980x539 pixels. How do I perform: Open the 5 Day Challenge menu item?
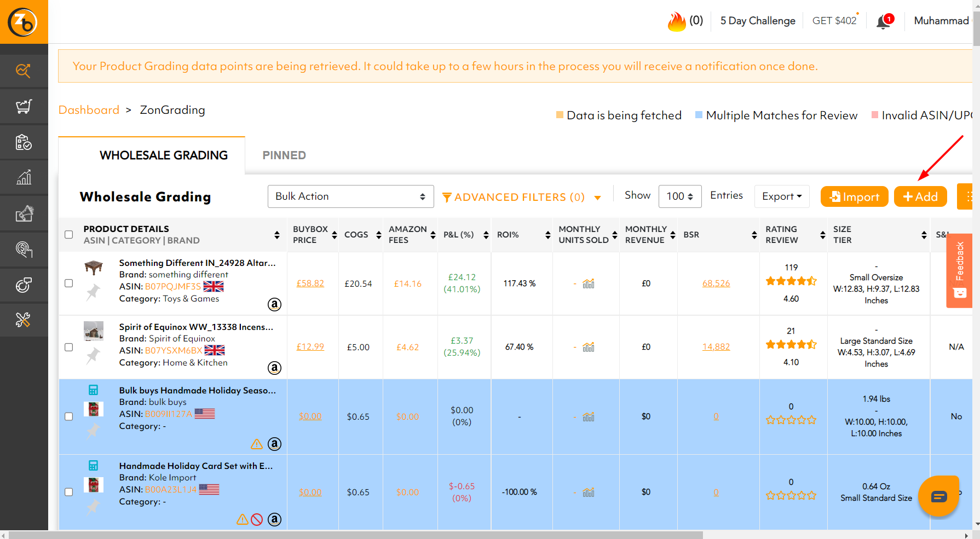coord(758,21)
